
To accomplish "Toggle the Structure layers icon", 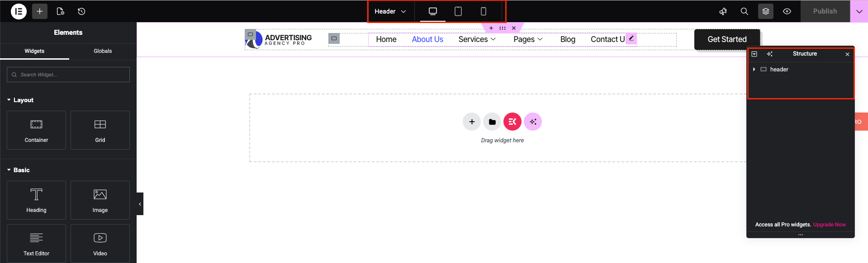I will pos(766,11).
